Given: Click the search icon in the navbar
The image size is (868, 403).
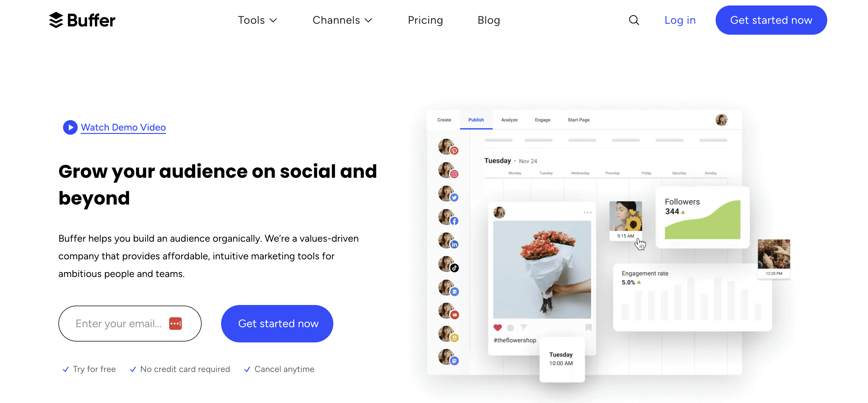Looking at the screenshot, I should click(x=635, y=20).
